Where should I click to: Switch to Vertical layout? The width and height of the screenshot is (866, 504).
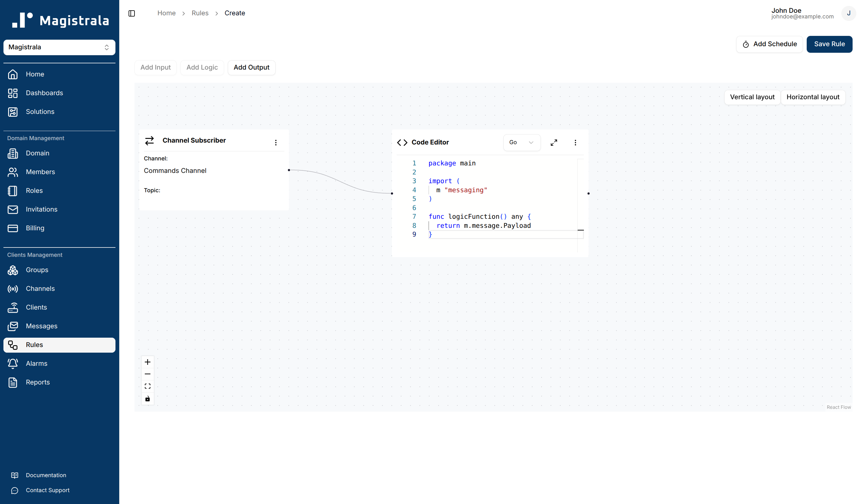pyautogui.click(x=752, y=97)
